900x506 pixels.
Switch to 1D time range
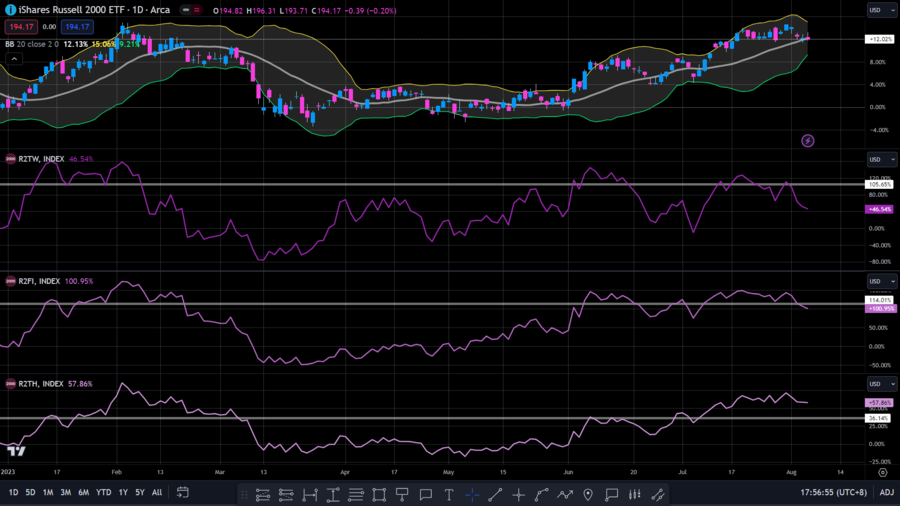[x=13, y=492]
